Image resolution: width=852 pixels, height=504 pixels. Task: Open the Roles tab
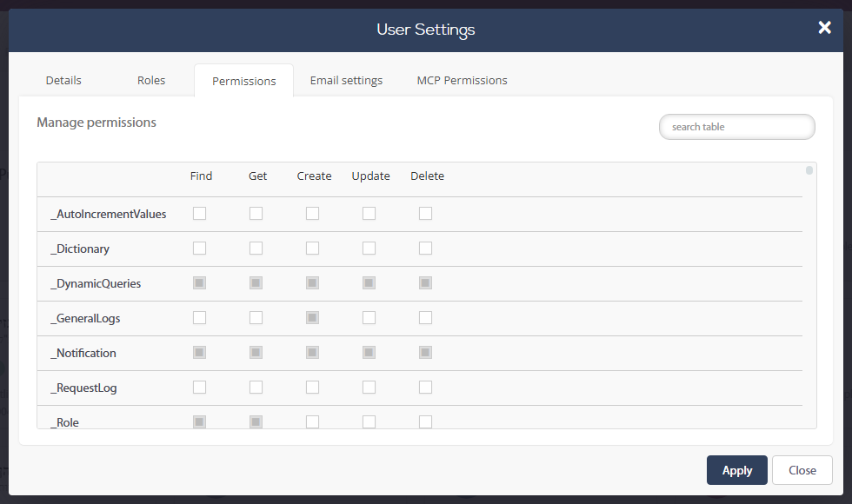click(151, 80)
